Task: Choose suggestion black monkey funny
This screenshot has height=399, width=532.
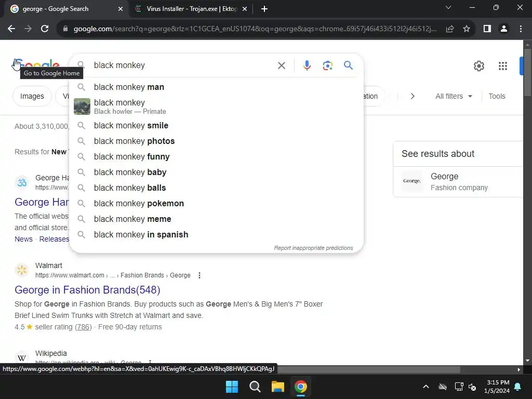Action: [216, 157]
